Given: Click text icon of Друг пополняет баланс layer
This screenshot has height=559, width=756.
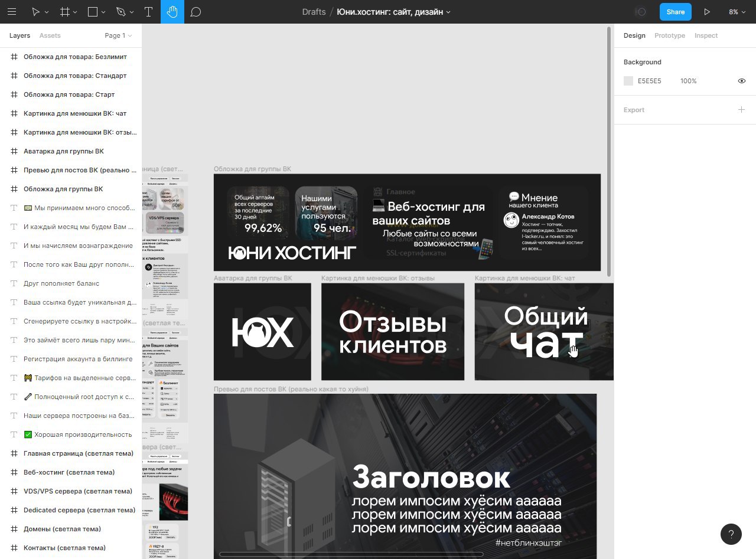Looking at the screenshot, I should pos(14,283).
